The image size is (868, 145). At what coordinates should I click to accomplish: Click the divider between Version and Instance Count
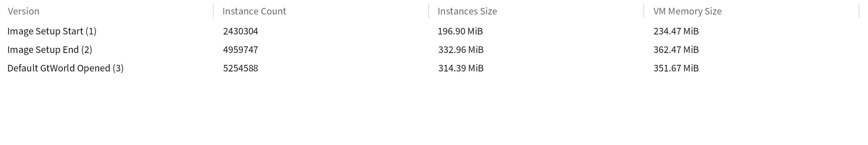pos(213,11)
